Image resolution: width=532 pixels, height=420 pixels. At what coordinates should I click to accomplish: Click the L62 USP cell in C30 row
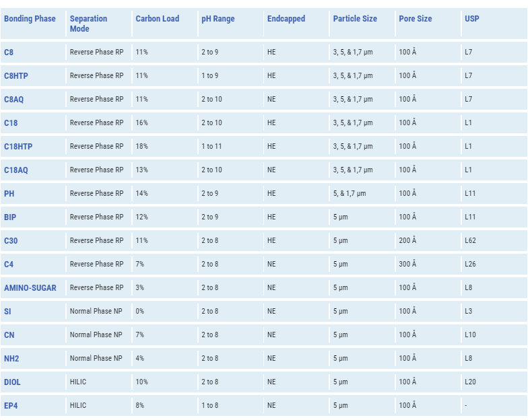(470, 240)
